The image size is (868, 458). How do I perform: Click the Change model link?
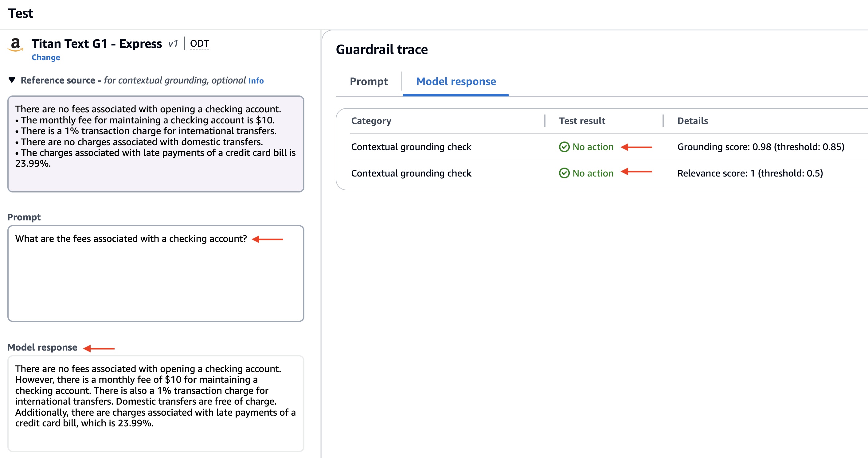46,58
